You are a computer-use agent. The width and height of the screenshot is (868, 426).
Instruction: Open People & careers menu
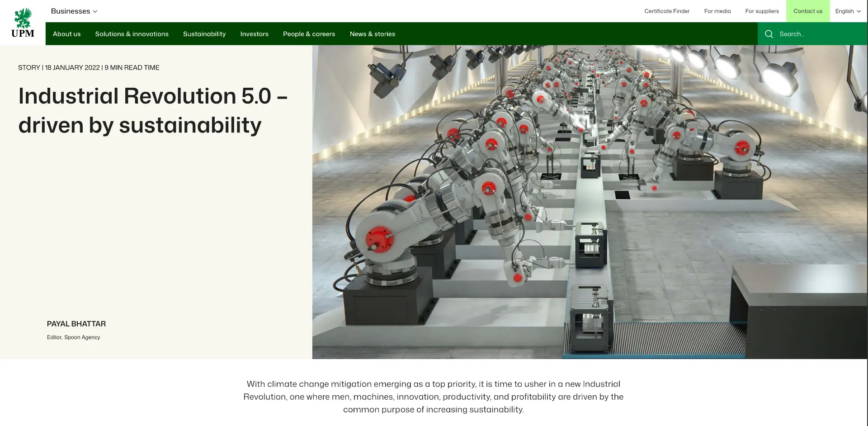point(309,34)
